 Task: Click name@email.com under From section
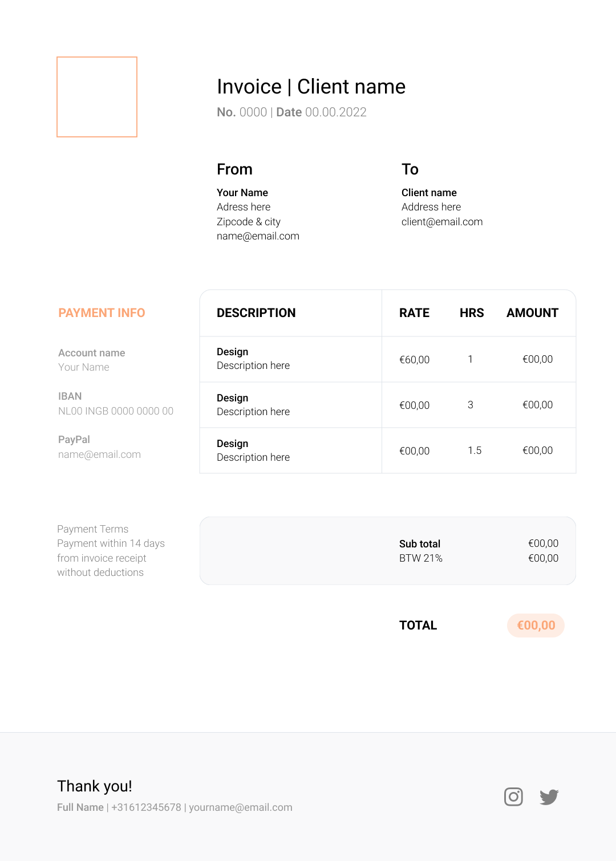click(x=258, y=236)
